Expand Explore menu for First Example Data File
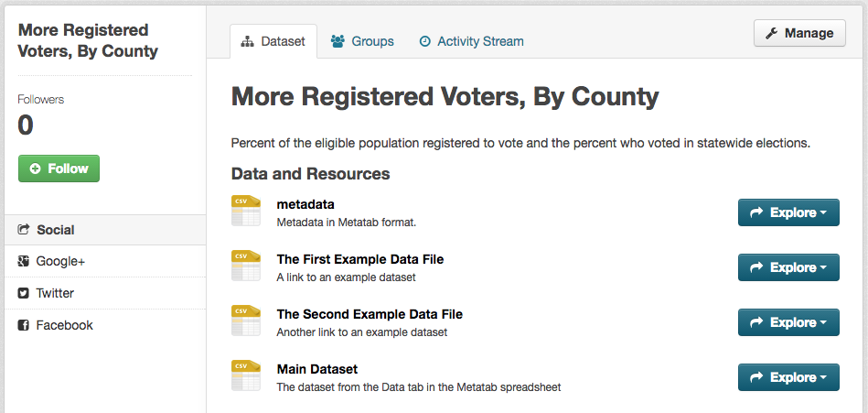The height and width of the screenshot is (413, 868). 788,267
